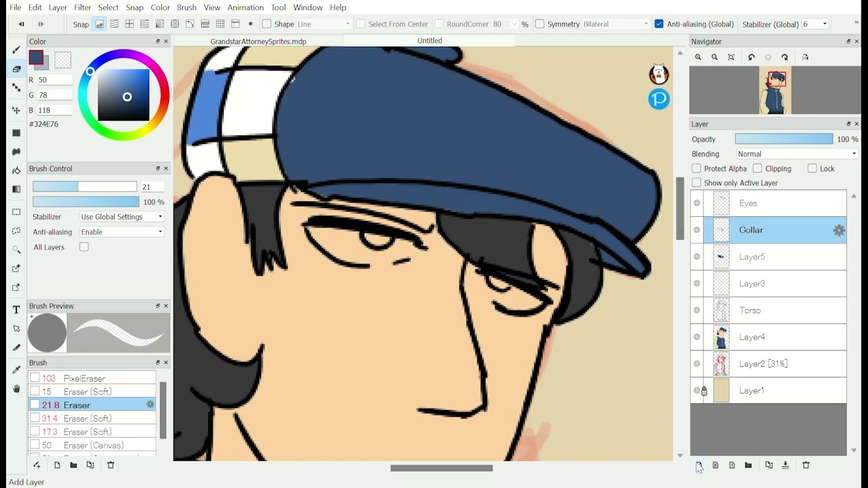Open the Window menu
Screen dimensions: 868x488
(x=308, y=7)
